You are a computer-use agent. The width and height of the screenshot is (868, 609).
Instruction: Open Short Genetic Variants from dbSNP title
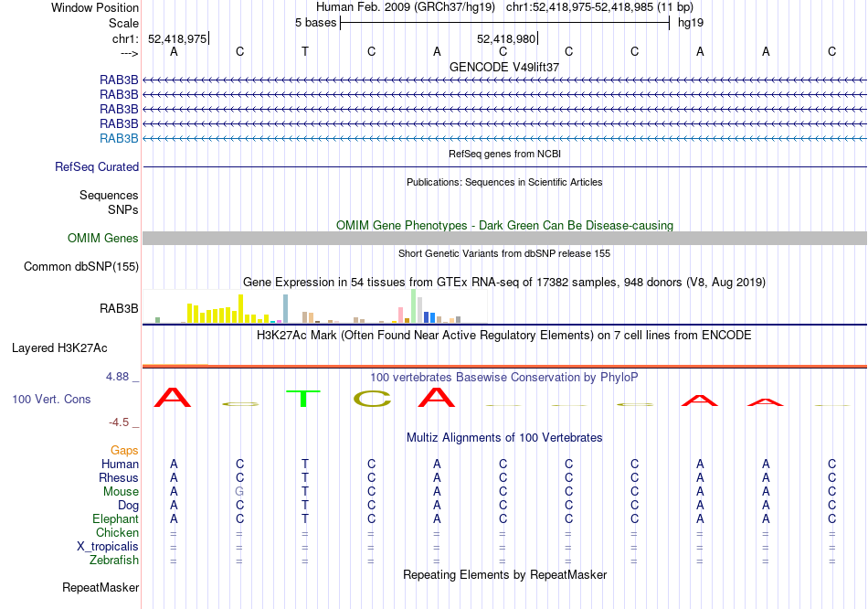coord(504,254)
